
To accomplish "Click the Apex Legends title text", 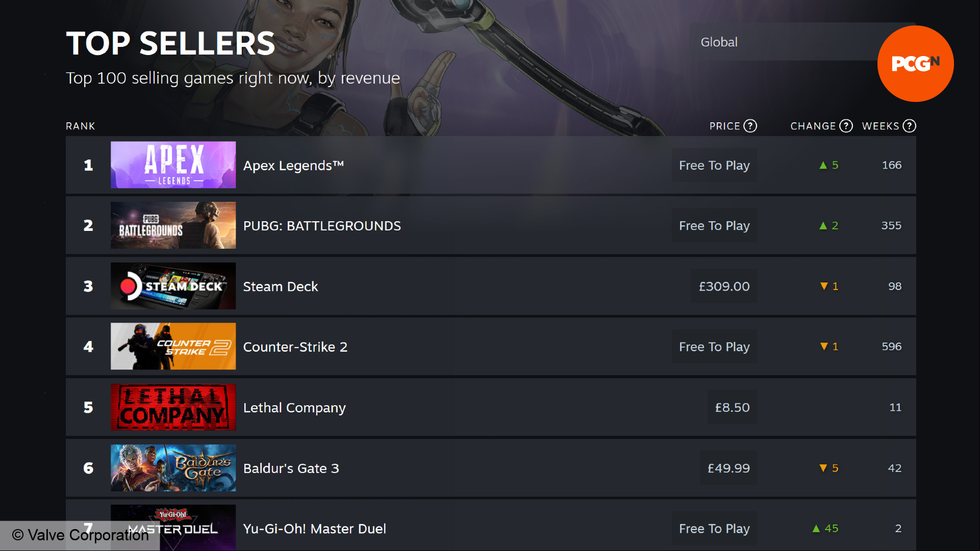I will pyautogui.click(x=293, y=166).
